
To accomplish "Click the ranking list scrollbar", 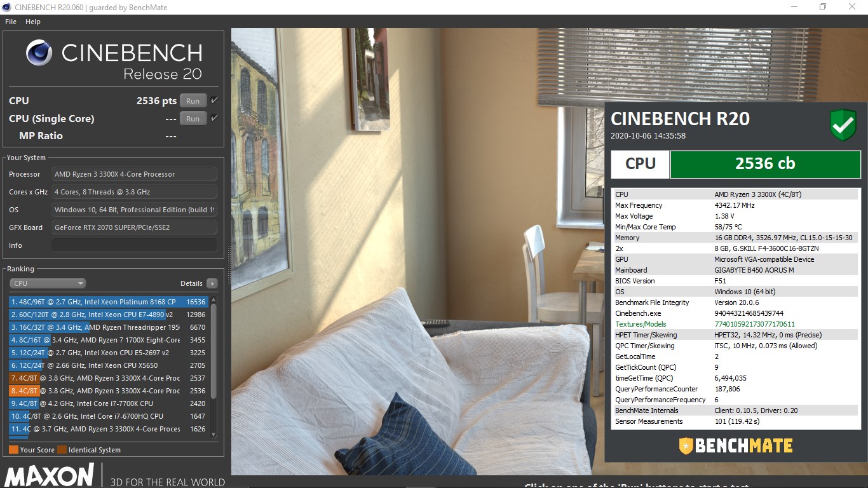I will coord(214,351).
